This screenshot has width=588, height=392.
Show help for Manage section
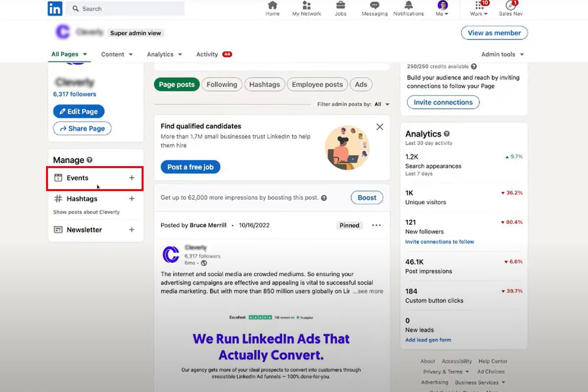click(x=90, y=160)
